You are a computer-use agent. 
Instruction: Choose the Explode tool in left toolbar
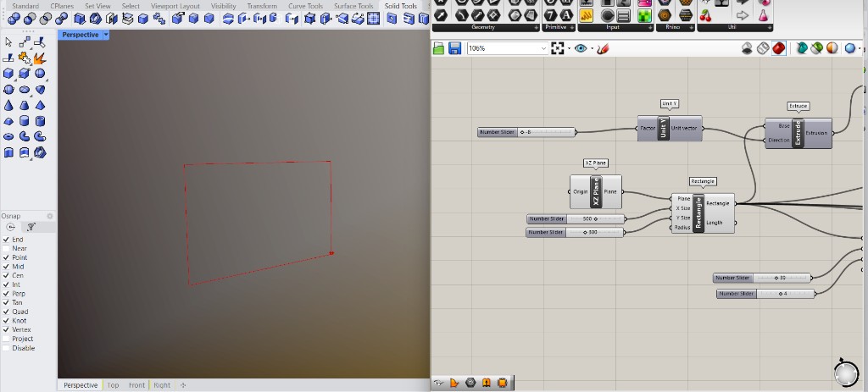pos(39,58)
